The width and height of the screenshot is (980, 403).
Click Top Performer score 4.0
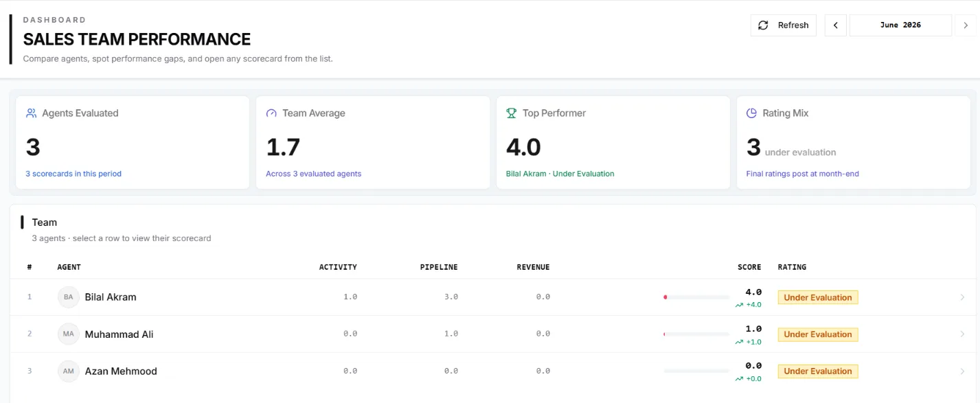click(x=523, y=147)
